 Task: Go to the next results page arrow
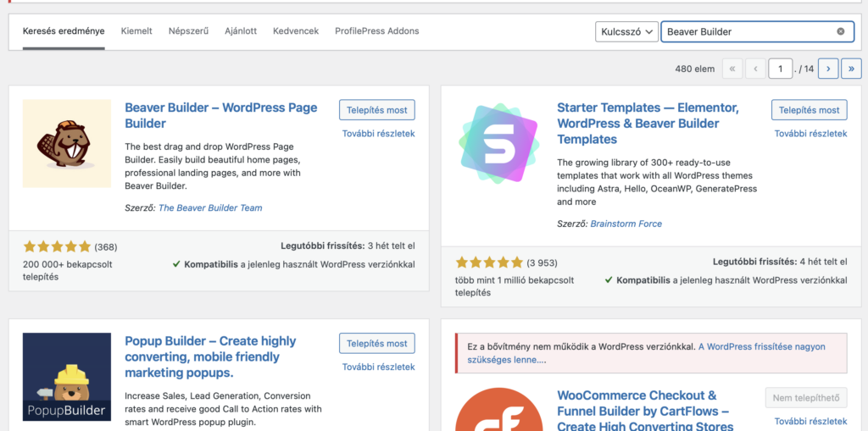(828, 69)
